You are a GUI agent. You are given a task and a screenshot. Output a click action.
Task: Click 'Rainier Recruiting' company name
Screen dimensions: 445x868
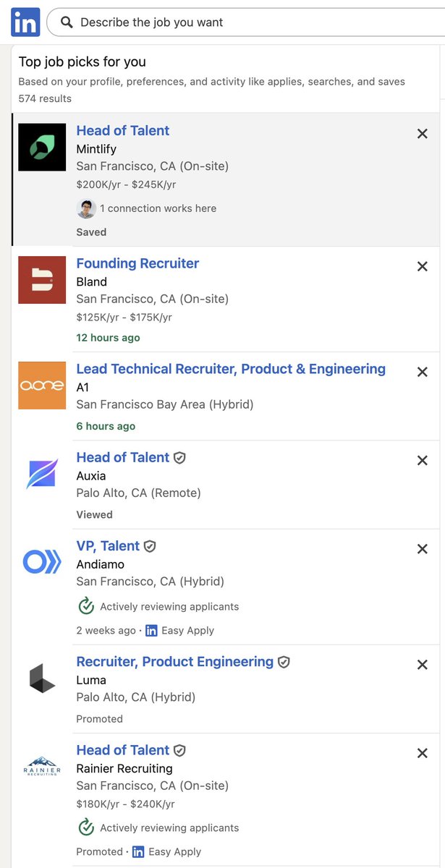[124, 768]
